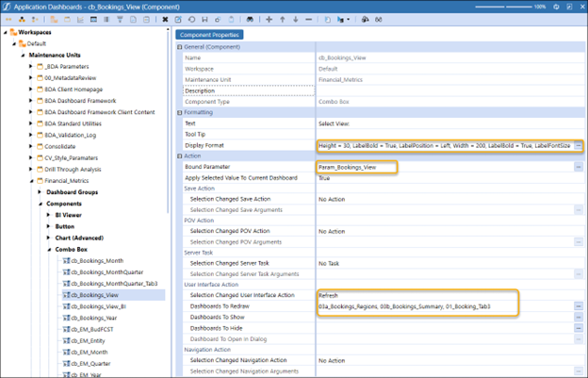This screenshot has width=588, height=378.
Task: Open ellipsis for Selection Changed POV Arguments
Action: tap(579, 242)
